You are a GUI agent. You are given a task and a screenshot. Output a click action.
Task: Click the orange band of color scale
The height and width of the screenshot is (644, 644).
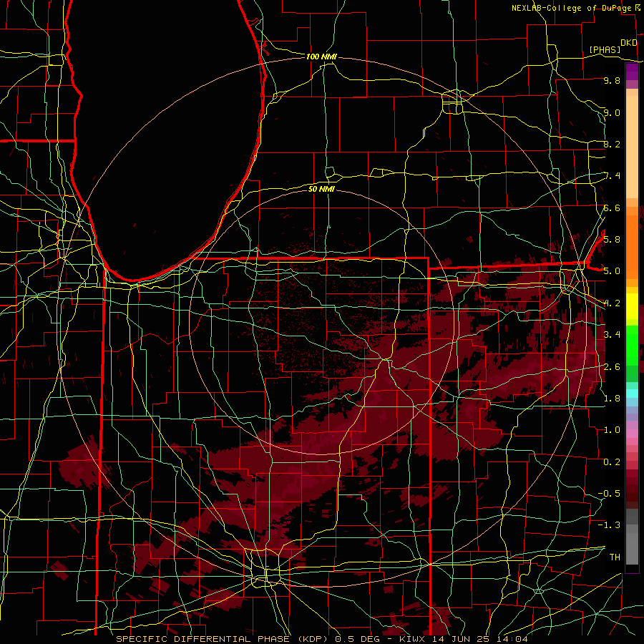(x=632, y=248)
